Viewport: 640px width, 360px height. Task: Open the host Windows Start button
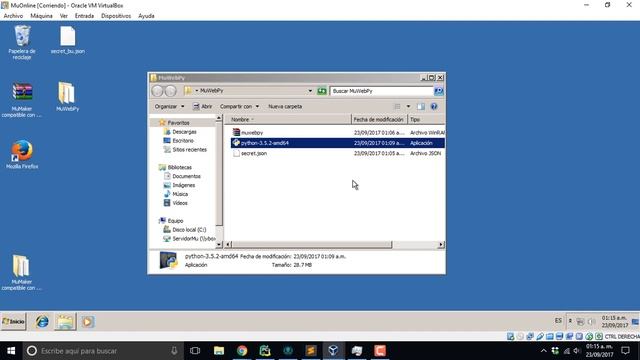point(11,351)
